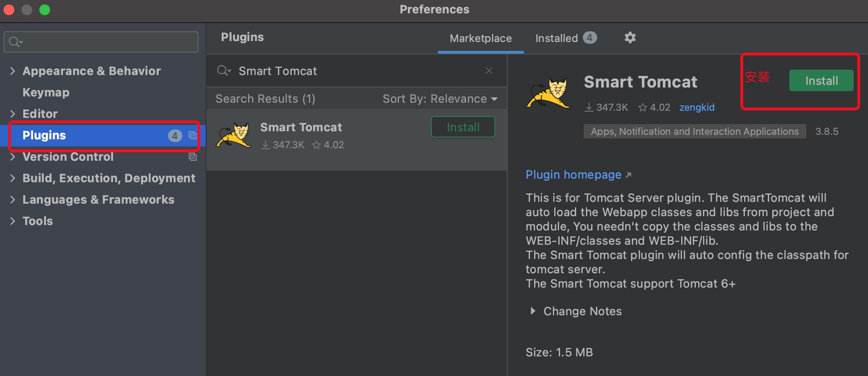The height and width of the screenshot is (376, 868).
Task: Expand Languages & Frameworks section
Action: (x=13, y=200)
